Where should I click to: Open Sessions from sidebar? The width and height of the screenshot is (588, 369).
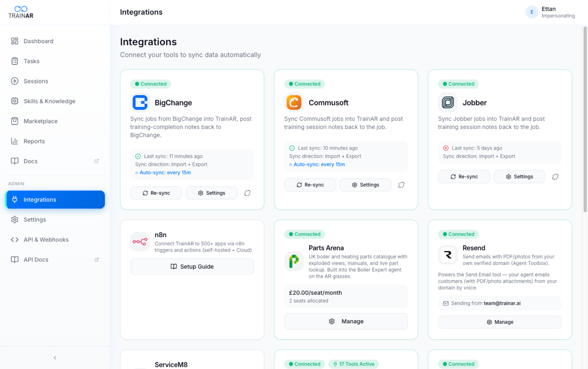pyautogui.click(x=54, y=81)
